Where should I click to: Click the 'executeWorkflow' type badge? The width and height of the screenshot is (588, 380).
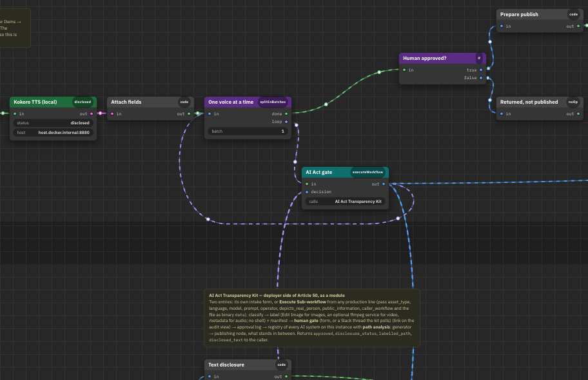(367, 172)
